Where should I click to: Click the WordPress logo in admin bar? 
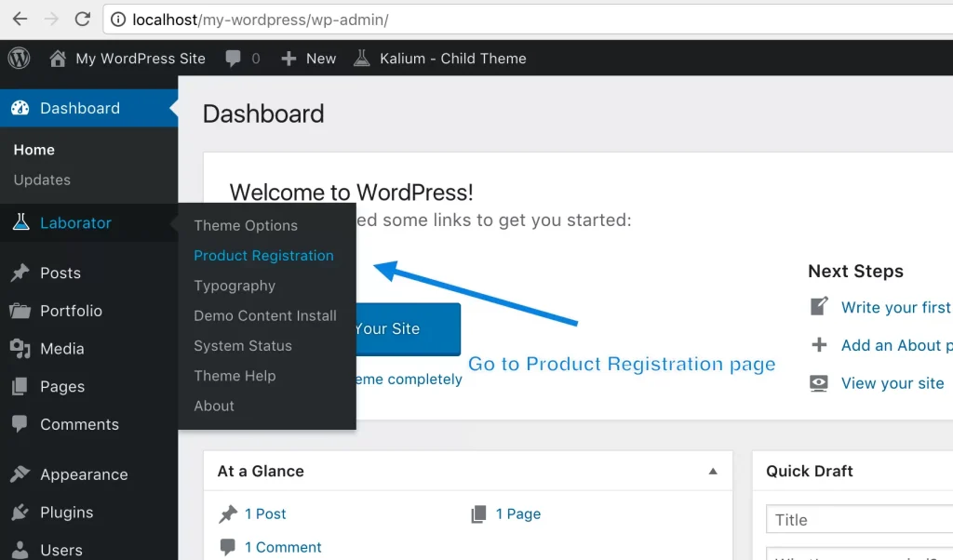pos(19,59)
